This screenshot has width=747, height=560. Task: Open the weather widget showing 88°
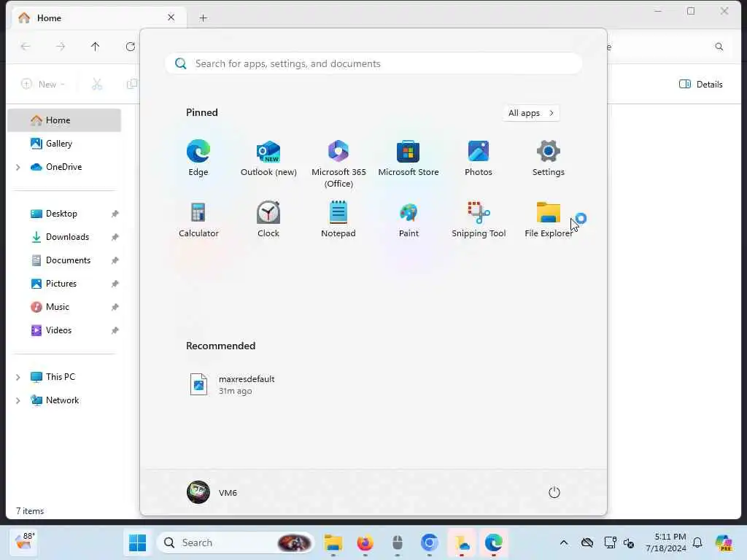tap(24, 542)
